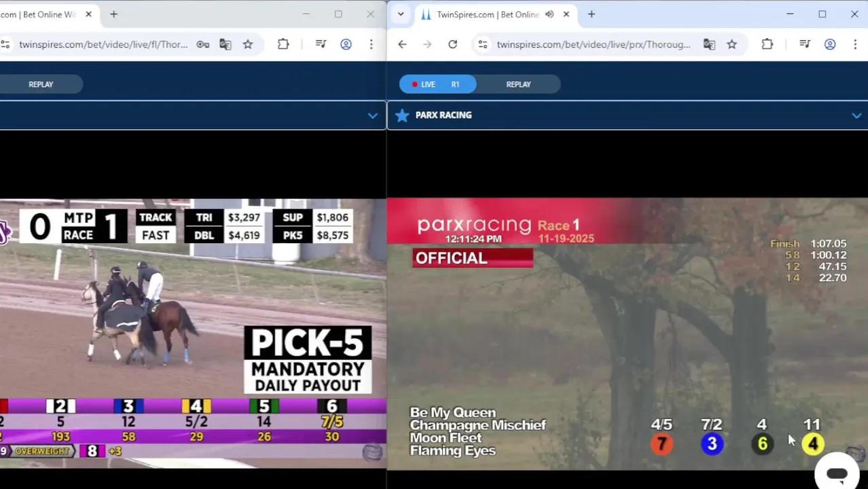Viewport: 868px width, 489px height.
Task: Click red number 7 saddlecloth circle
Action: tap(662, 444)
